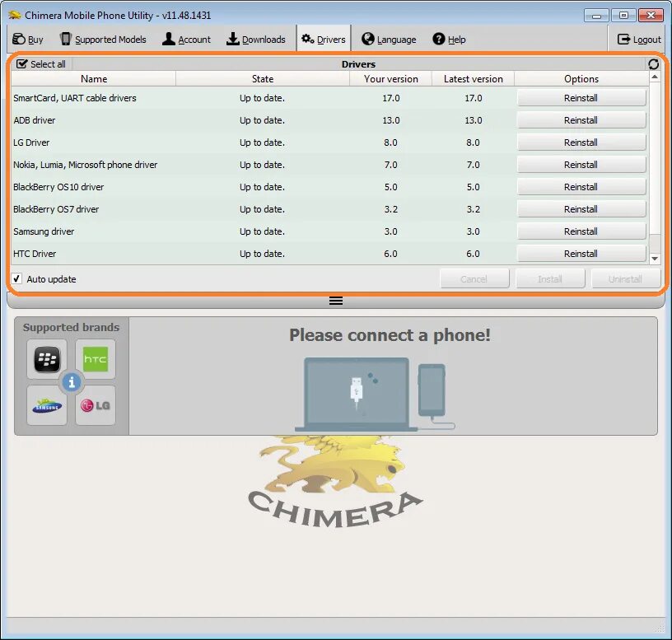Select the ADB driver row name
Screen dimensions: 672x640
[x=35, y=120]
